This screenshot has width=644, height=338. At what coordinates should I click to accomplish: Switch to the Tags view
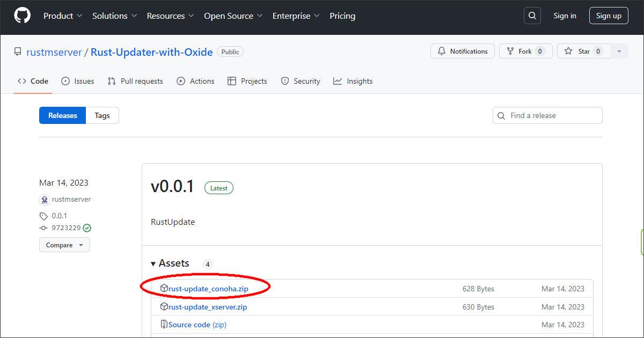point(102,115)
